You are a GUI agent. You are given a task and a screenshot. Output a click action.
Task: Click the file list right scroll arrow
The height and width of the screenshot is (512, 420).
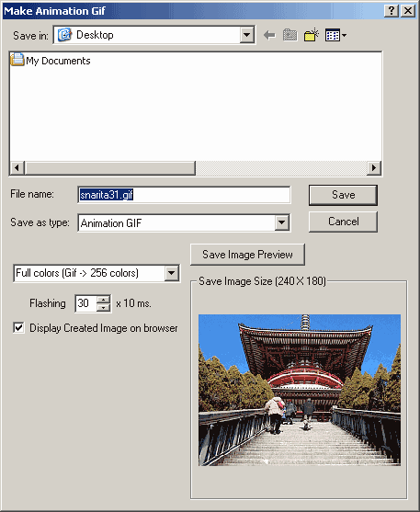coord(374,168)
